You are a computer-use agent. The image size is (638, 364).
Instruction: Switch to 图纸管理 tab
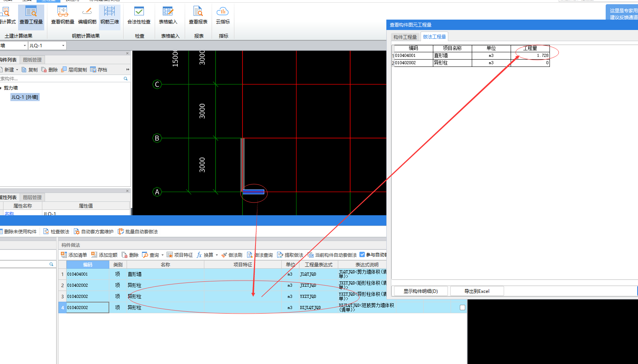point(32,60)
